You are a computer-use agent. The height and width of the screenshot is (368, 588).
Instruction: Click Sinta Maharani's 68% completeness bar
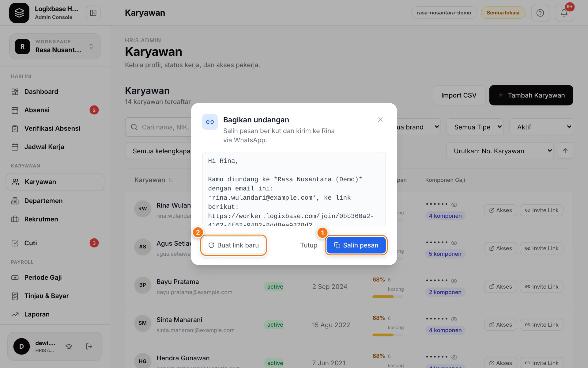388,335
